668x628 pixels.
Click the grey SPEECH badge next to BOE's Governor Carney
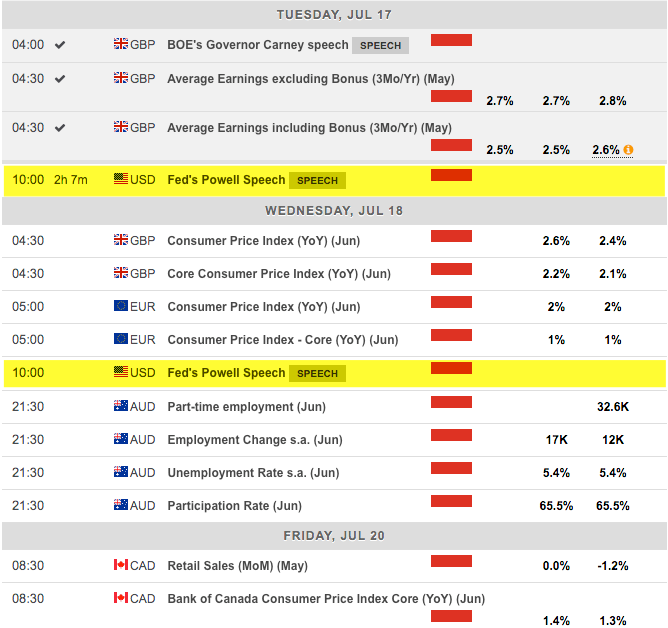(380, 46)
